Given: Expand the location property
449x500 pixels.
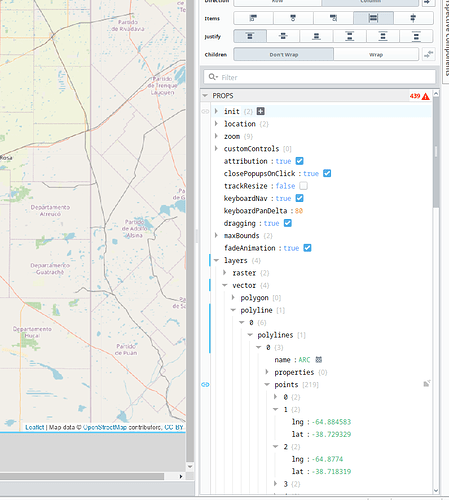Looking at the screenshot, I should point(216,124).
